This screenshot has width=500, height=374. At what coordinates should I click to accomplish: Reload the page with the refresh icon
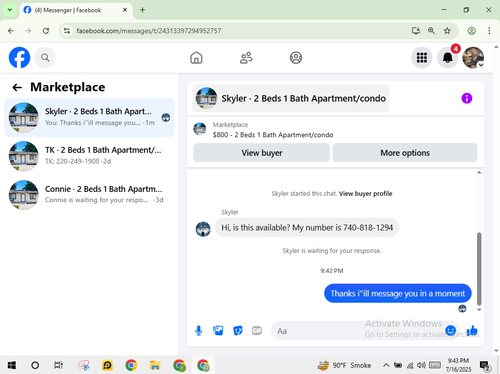46,31
